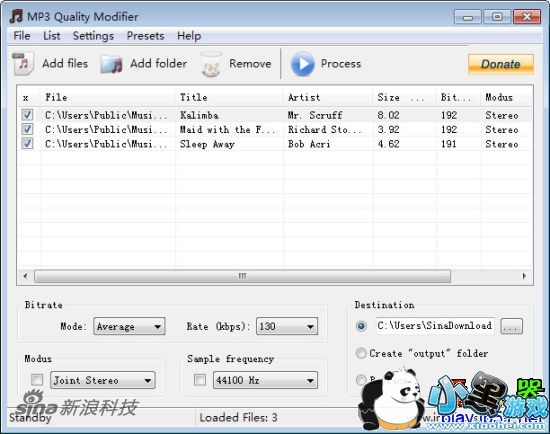Click the file list scroll right arrow
Screen dimensions: 550x434
[x=524, y=276]
